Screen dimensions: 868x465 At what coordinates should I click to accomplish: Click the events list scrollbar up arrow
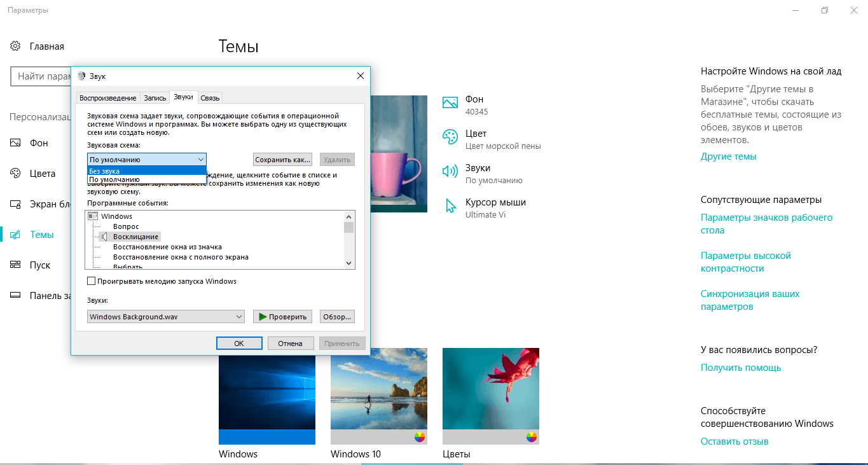tap(348, 216)
